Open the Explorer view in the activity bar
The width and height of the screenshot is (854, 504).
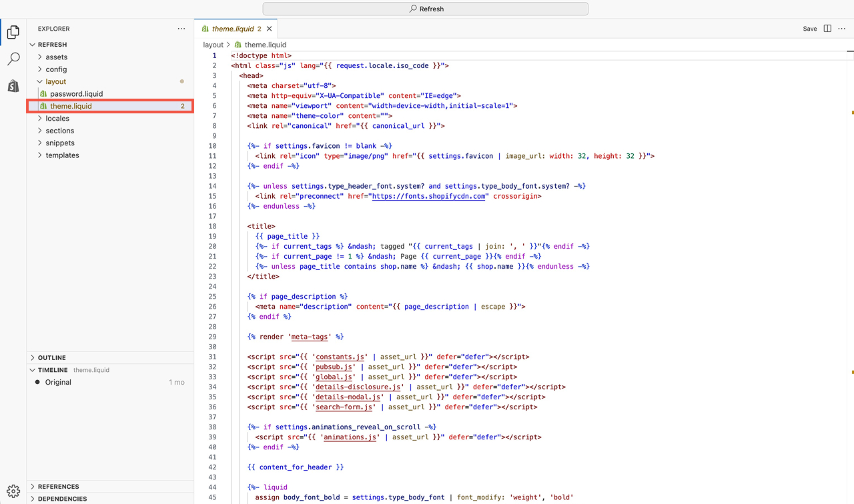[13, 32]
